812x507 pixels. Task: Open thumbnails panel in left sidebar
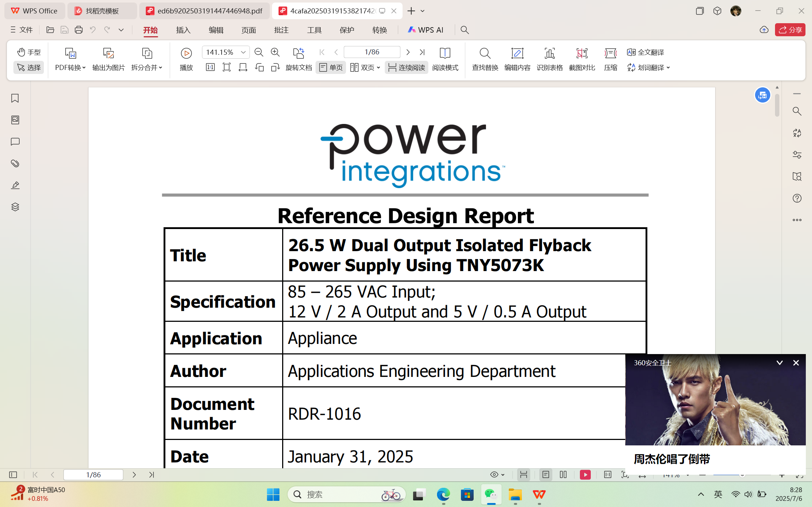click(15, 120)
